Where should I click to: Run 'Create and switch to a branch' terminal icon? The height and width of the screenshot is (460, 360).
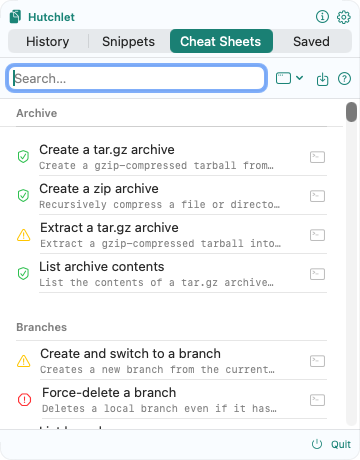click(x=317, y=361)
